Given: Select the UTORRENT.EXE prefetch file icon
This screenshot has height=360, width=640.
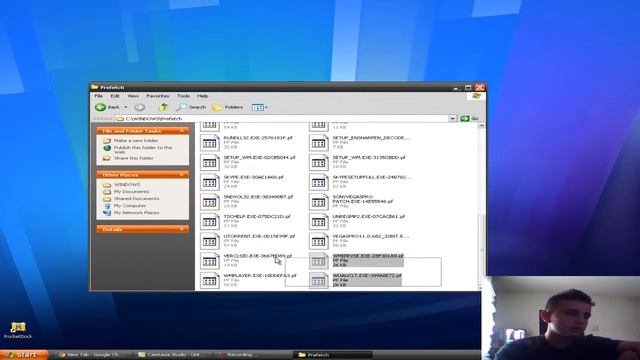Looking at the screenshot, I should [x=210, y=241].
